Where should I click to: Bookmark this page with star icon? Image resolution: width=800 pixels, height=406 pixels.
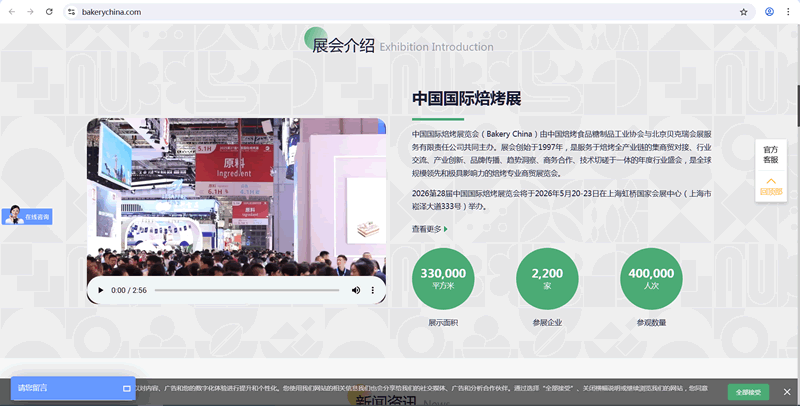click(x=743, y=12)
